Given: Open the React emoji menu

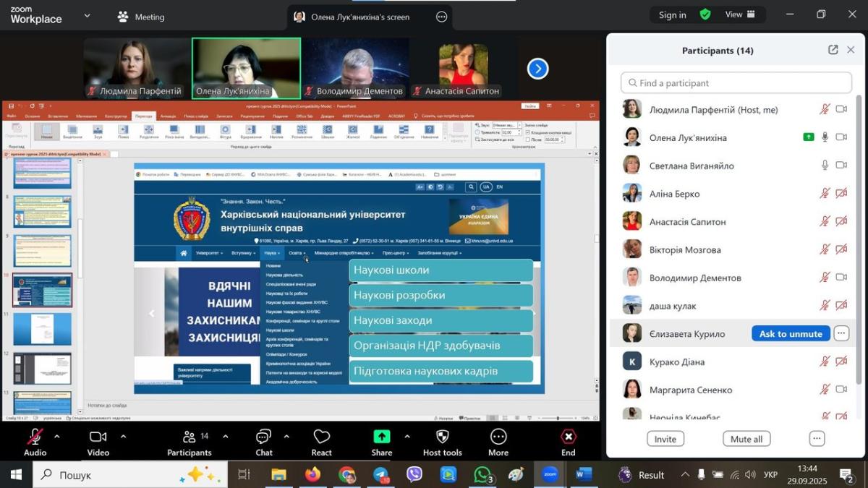Looking at the screenshot, I should (x=321, y=442).
